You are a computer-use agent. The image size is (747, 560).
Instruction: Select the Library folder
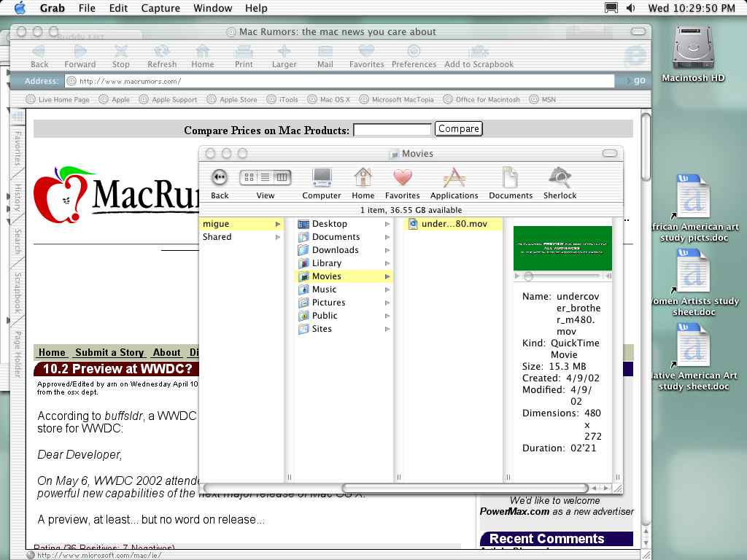[344, 262]
